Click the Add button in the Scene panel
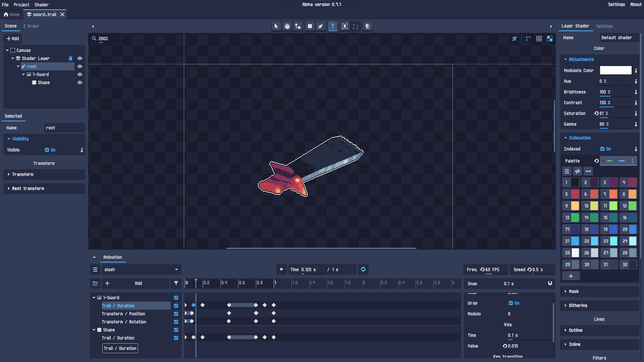The height and width of the screenshot is (362, 644). click(12, 39)
